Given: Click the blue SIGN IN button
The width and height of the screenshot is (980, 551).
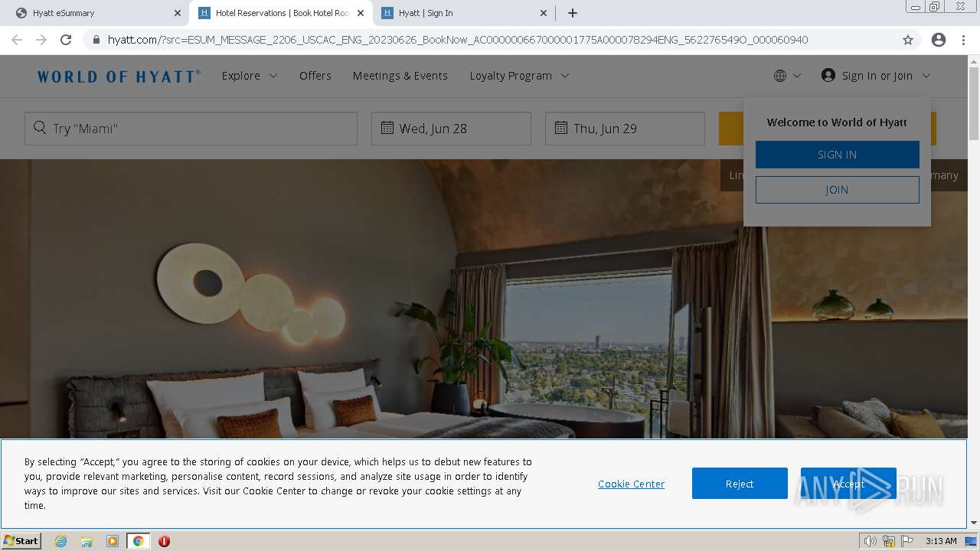Looking at the screenshot, I should pos(837,155).
